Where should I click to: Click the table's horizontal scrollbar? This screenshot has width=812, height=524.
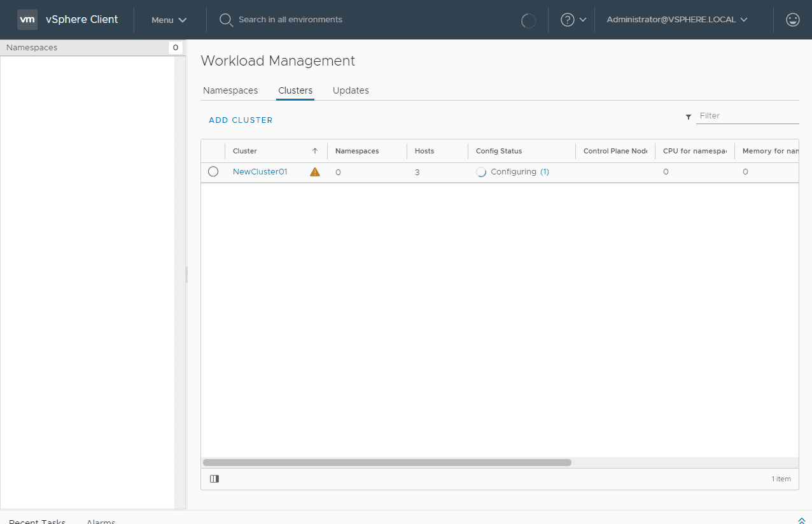click(x=388, y=462)
